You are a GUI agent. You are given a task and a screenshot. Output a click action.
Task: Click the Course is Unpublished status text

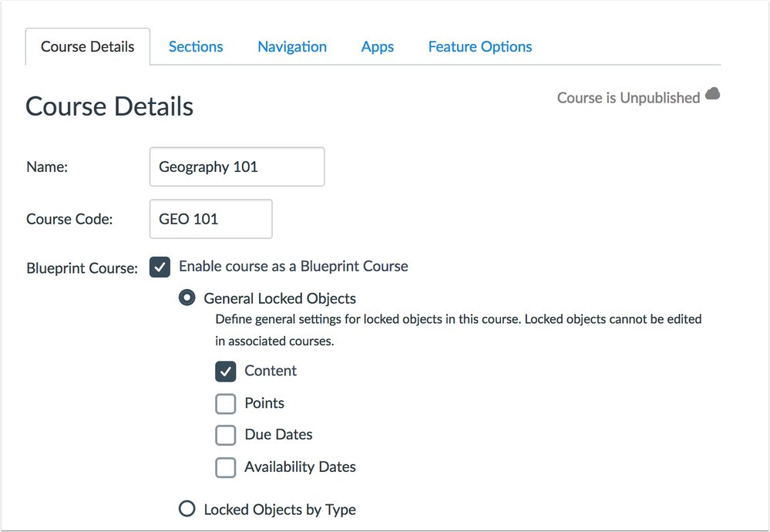pos(628,98)
